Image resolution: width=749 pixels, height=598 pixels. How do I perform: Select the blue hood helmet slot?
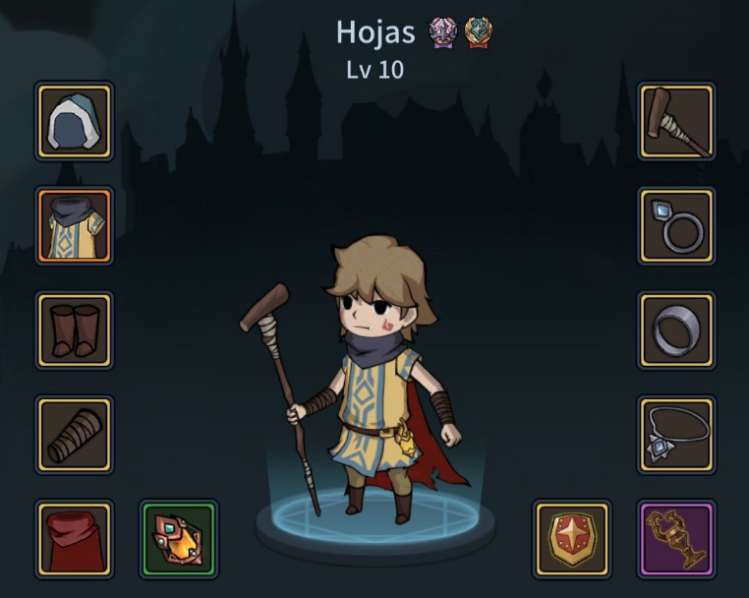(74, 121)
